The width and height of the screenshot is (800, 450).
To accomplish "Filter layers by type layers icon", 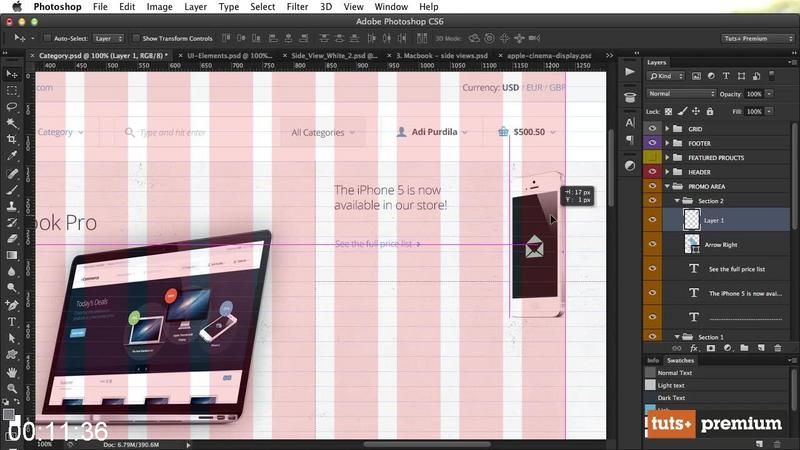I will tap(726, 76).
